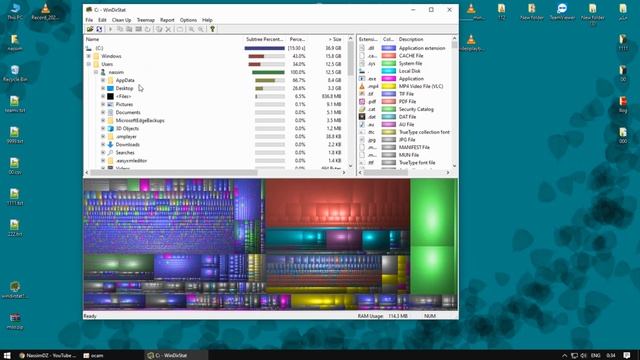This screenshot has height=360, width=640.
Task: Select the (C:) drive root row
Action: tap(216, 48)
